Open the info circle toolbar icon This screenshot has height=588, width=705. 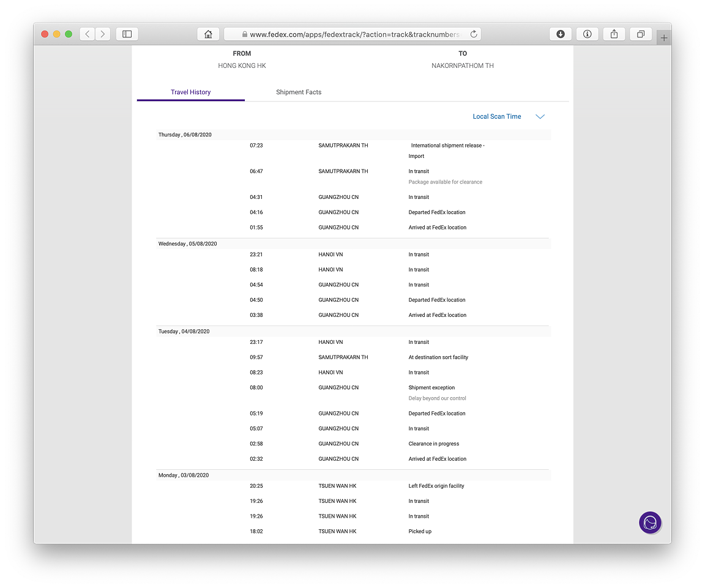coord(587,34)
